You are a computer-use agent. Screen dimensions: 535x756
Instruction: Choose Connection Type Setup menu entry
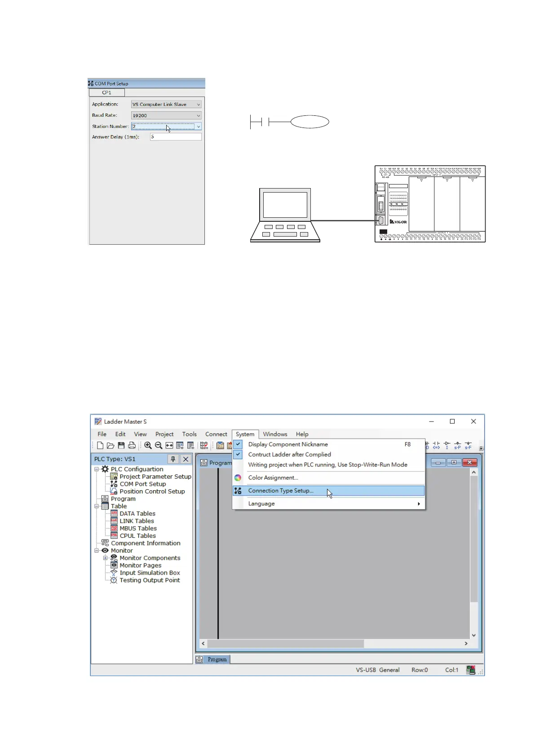coord(328,491)
